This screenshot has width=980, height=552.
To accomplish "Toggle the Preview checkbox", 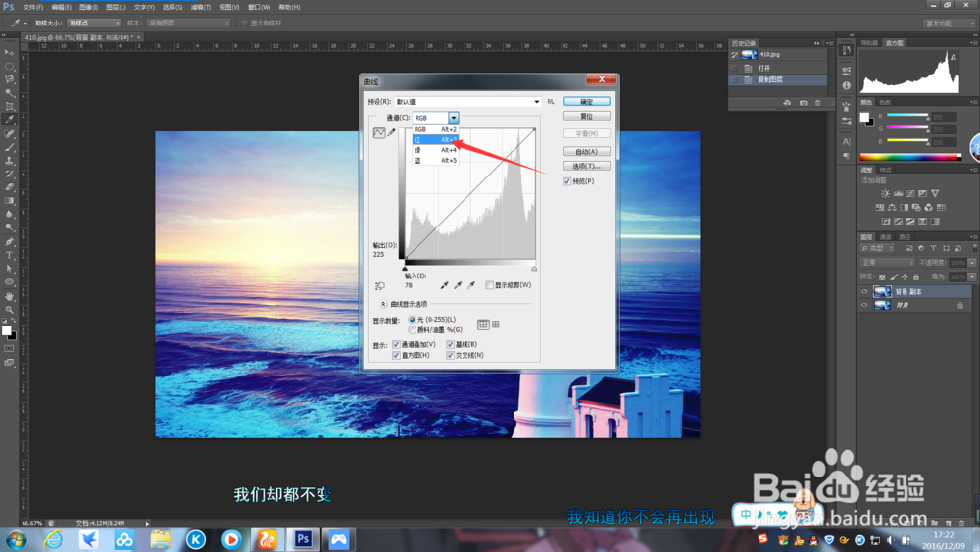I will point(566,181).
